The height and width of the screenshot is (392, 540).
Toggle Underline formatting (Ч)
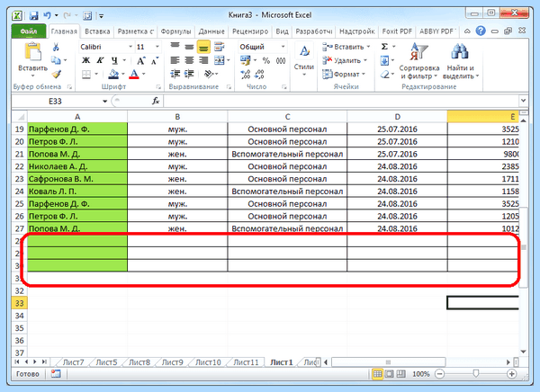[x=114, y=60]
